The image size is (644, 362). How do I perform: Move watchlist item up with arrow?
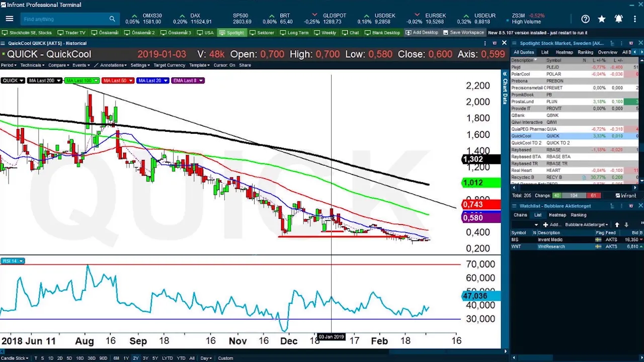point(617,225)
